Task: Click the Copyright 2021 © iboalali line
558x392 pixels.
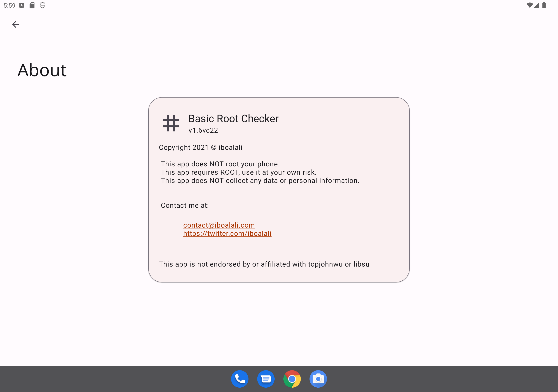Action: point(201,147)
